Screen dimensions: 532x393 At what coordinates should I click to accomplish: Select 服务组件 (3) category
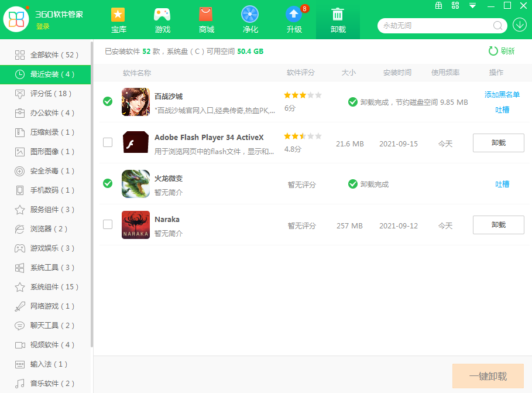click(x=46, y=210)
